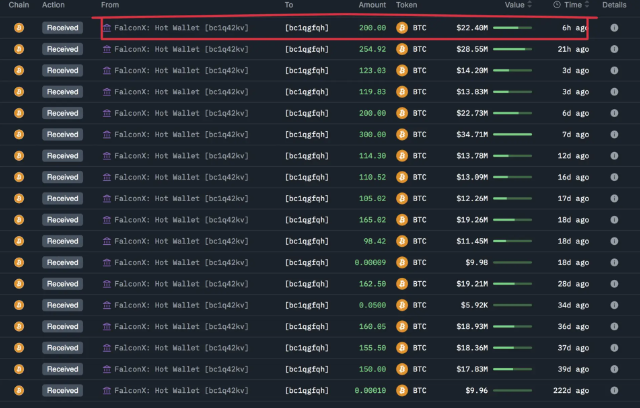Open [bc1qgfqh] address in the 37d ago row
Viewport: 640px width, 408px height.
(306, 347)
